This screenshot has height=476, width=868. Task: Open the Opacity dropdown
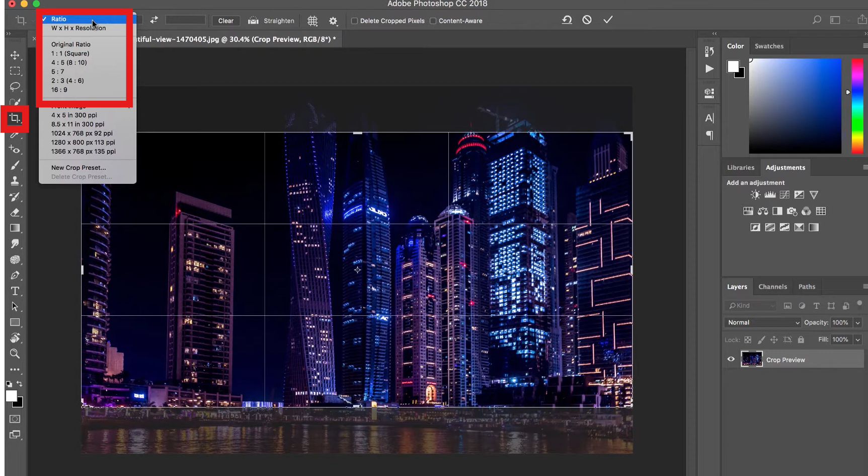coord(856,322)
